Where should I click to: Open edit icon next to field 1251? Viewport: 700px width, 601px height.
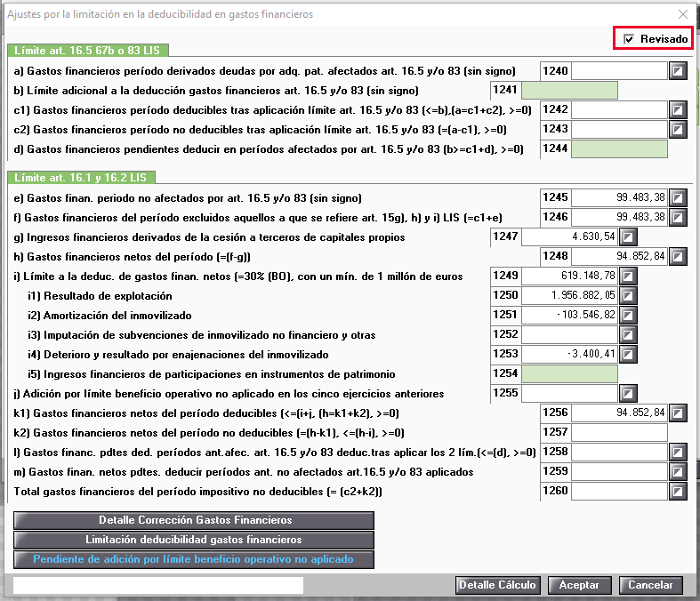[x=628, y=315]
